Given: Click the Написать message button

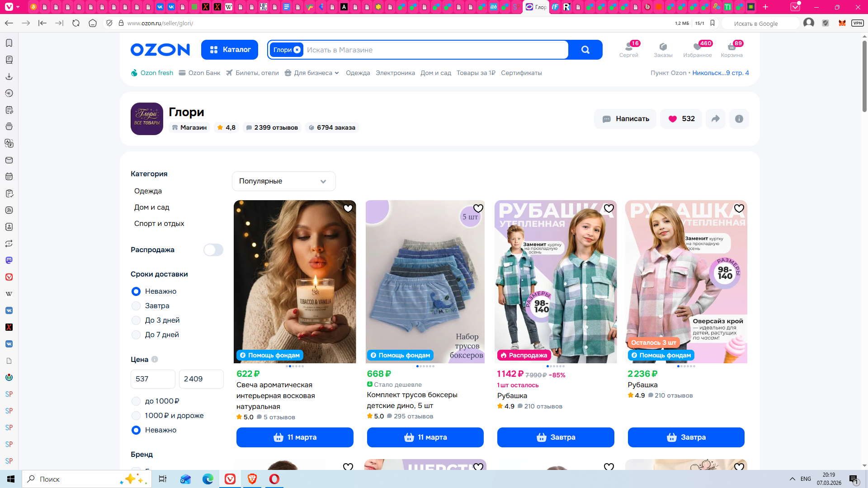Looking at the screenshot, I should click(x=625, y=119).
